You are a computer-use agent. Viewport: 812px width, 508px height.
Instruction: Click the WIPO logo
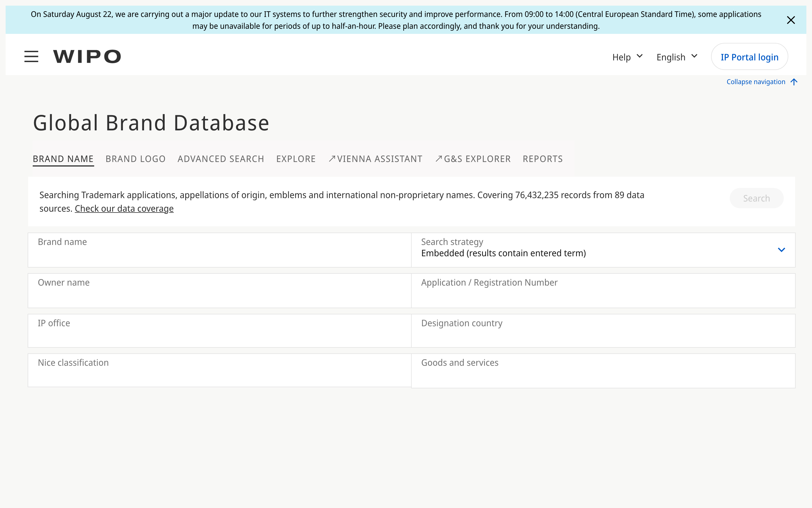pyautogui.click(x=87, y=56)
